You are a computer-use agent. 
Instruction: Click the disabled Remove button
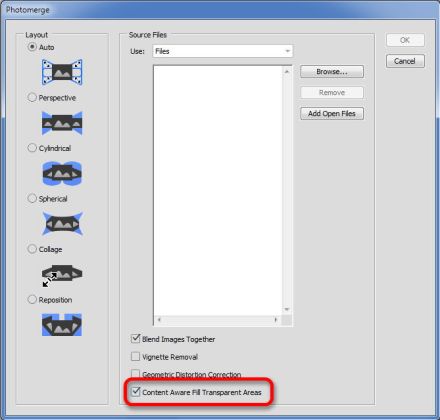[x=332, y=93]
